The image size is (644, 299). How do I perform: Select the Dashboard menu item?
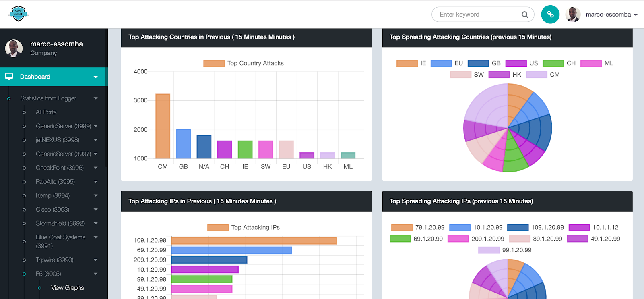pos(53,77)
